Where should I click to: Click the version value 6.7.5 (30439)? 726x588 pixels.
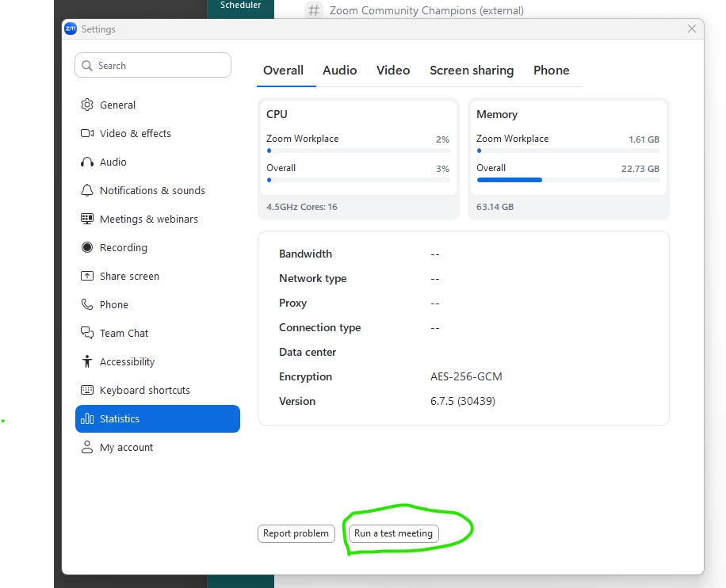[x=463, y=402]
